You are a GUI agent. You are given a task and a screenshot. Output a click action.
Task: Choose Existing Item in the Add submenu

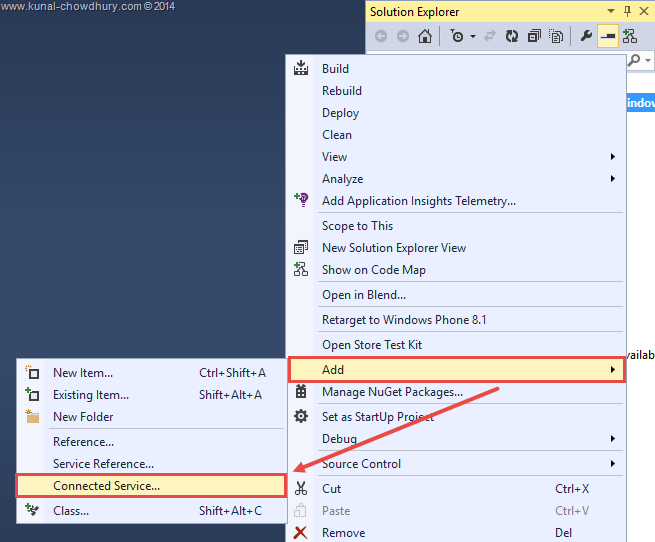pyautogui.click(x=152, y=395)
